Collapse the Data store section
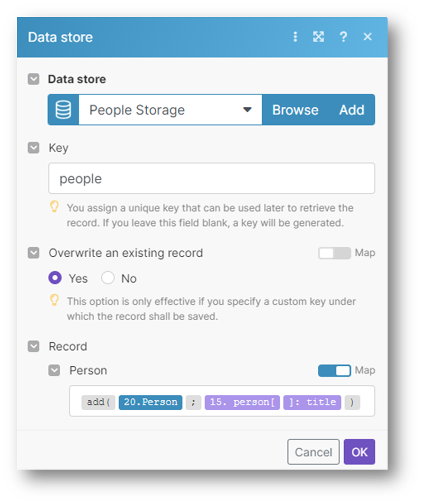 [34, 79]
